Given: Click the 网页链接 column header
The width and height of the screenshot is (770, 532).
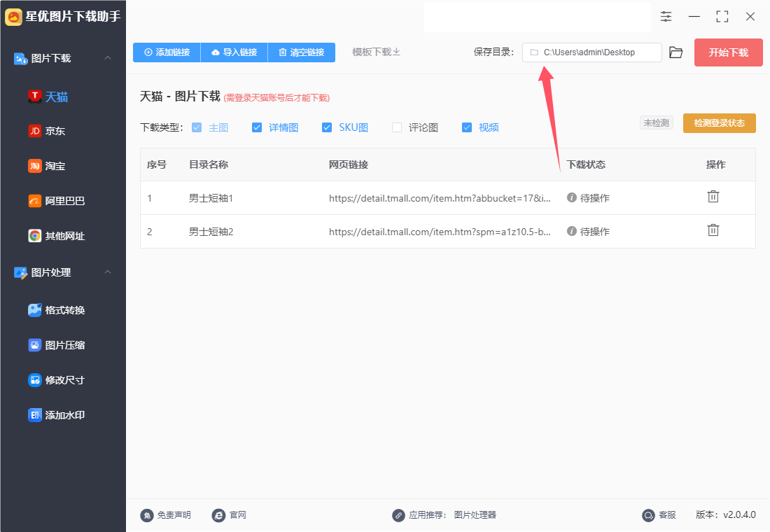Looking at the screenshot, I should click(x=349, y=164).
